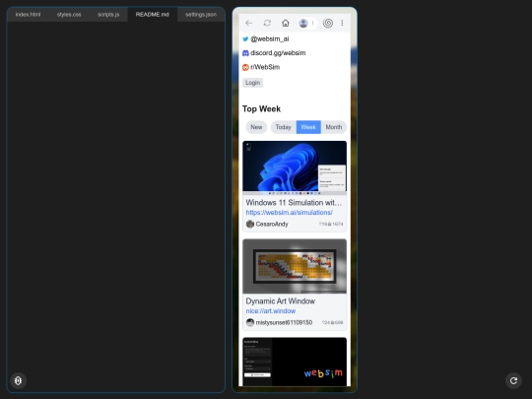The width and height of the screenshot is (532, 399).
Task: Visit the r/WebSim Reddit link
Action: coord(265,67)
